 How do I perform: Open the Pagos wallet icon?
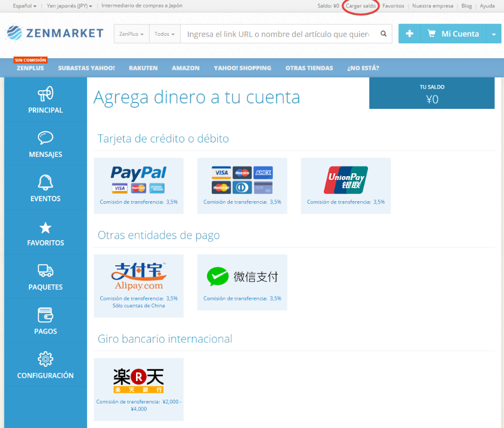[45, 315]
